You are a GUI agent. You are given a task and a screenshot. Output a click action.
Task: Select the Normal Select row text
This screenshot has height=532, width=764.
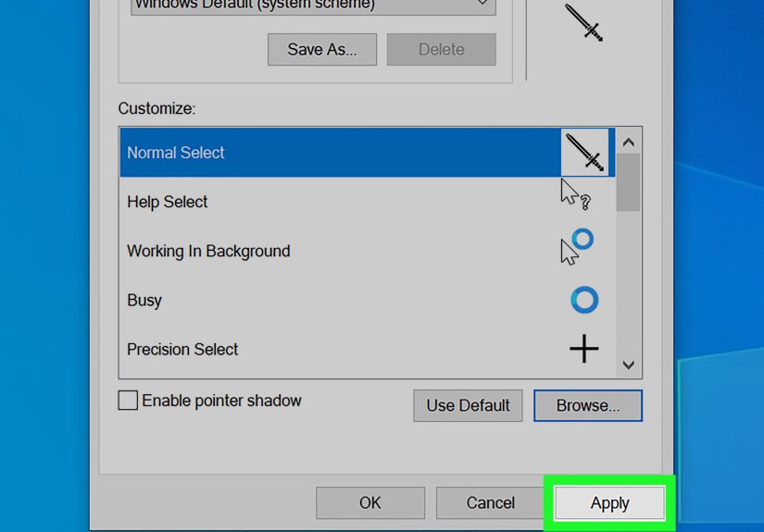(x=175, y=153)
